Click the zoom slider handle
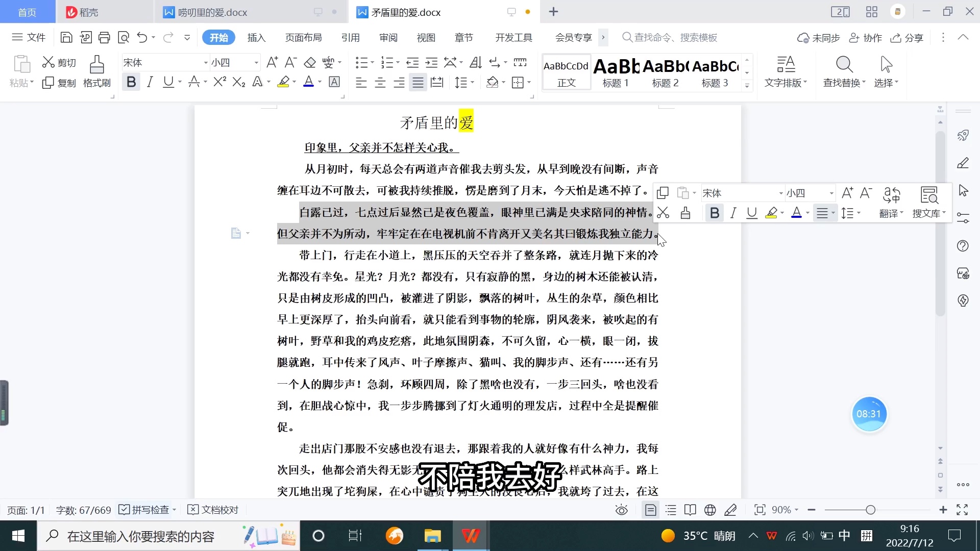Screen dimensions: 980x551 point(870,510)
